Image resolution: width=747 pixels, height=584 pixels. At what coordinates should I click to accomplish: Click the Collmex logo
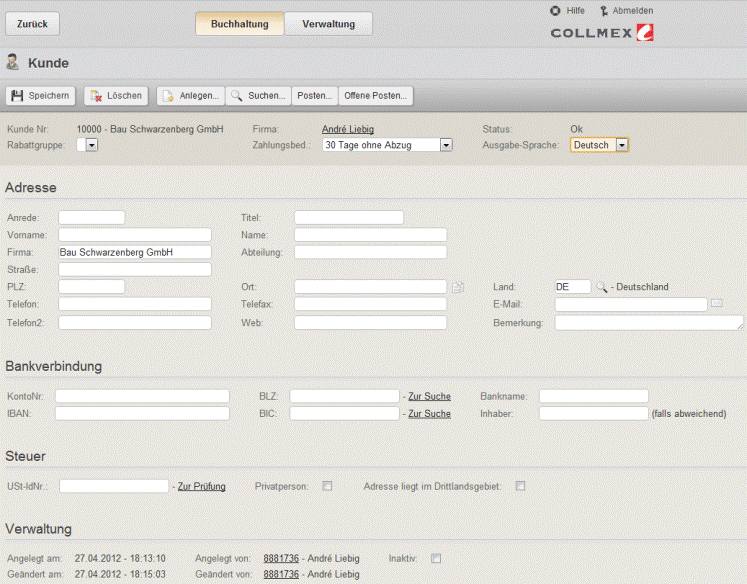pos(602,33)
